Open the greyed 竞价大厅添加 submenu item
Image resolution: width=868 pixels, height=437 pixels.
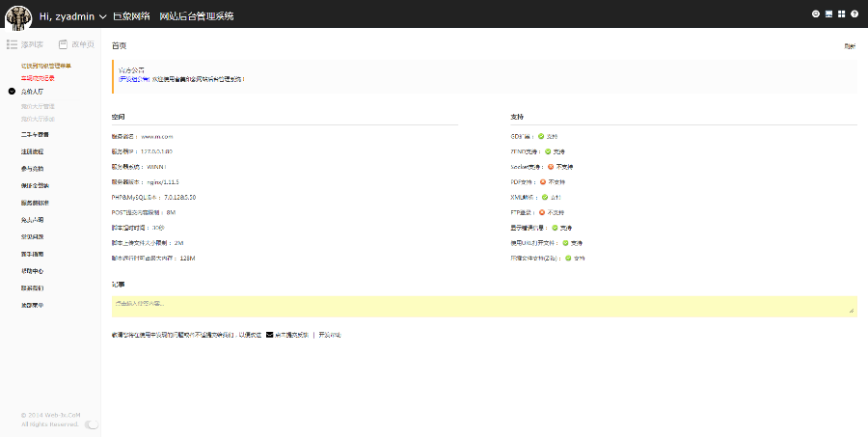tap(38, 119)
